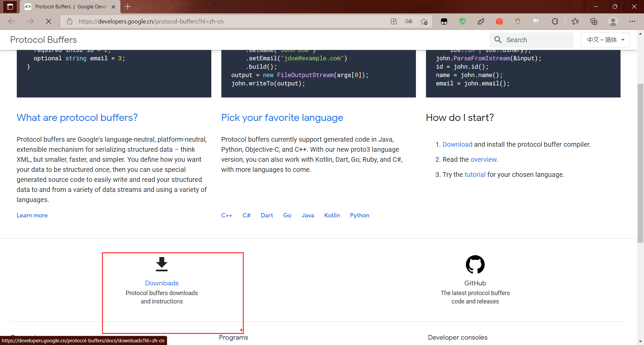Image resolution: width=644 pixels, height=345 pixels.
Task: Click the curved arrows extension icon
Action: [481, 21]
